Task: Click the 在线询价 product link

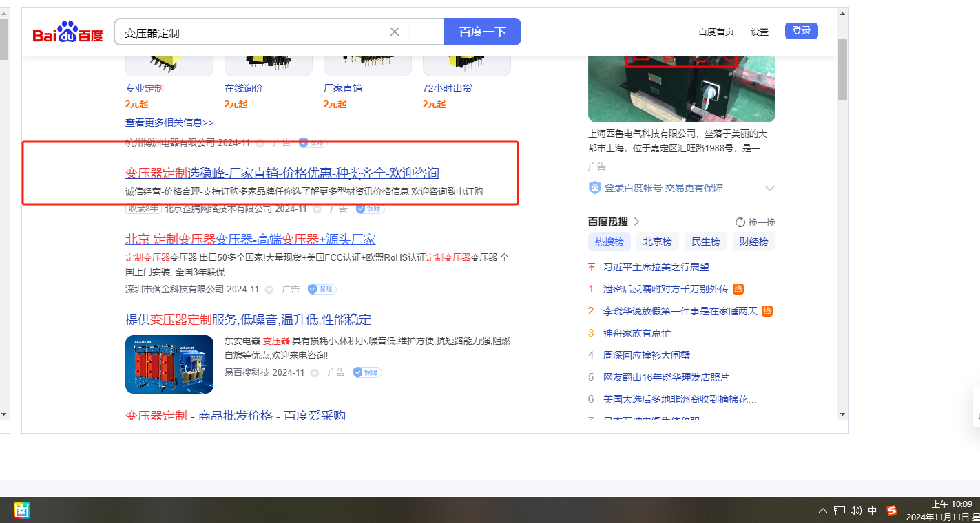Action: (244, 88)
